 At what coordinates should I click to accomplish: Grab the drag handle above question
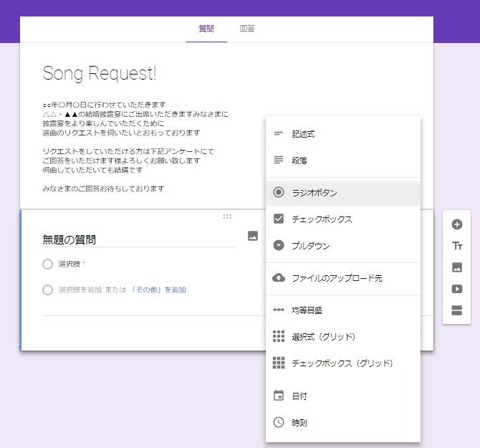pos(227,216)
